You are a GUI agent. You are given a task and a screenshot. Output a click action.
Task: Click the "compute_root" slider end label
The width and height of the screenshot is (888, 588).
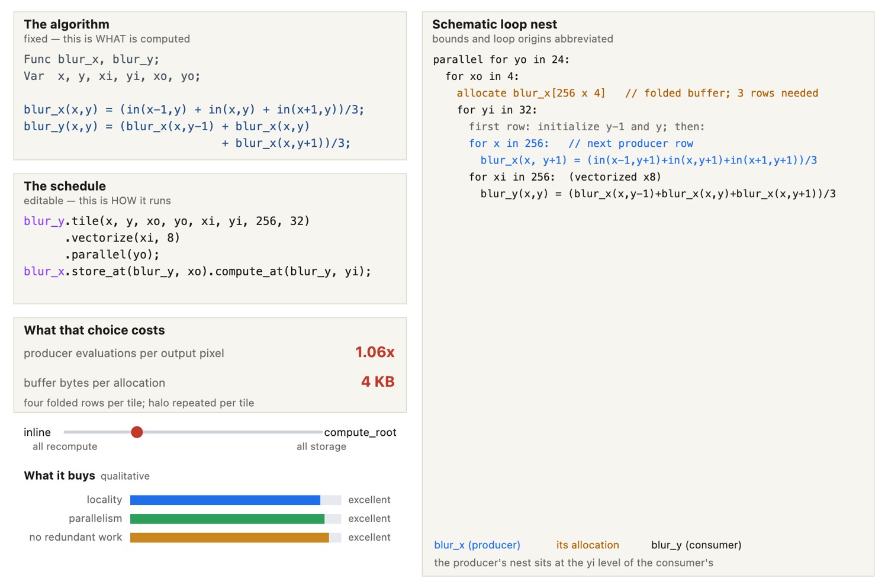click(360, 432)
